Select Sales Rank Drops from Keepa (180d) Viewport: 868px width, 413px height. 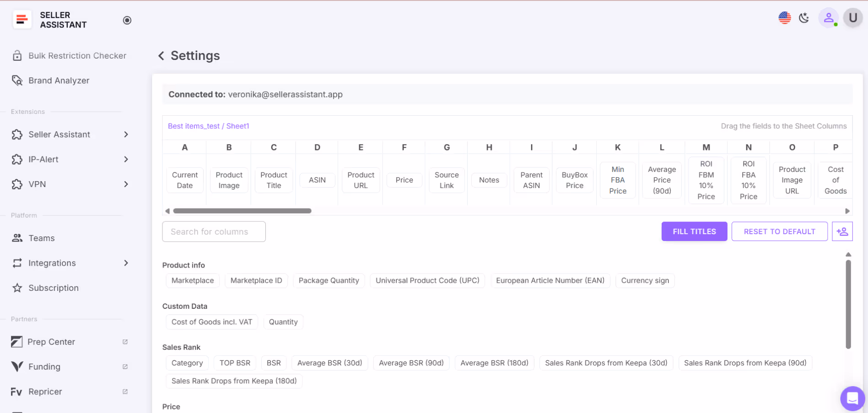click(x=234, y=381)
